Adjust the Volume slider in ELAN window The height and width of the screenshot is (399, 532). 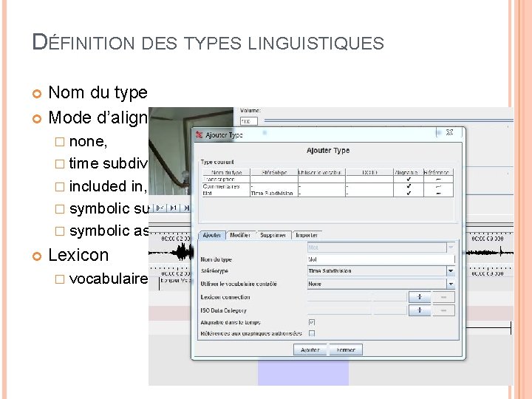click(x=389, y=120)
